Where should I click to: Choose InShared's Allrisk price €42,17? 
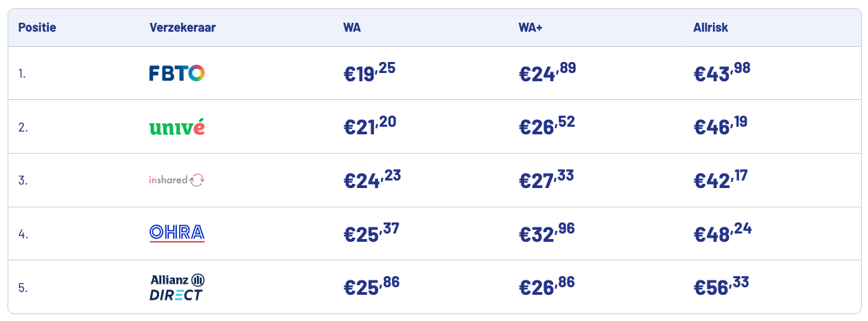pyautogui.click(x=721, y=180)
